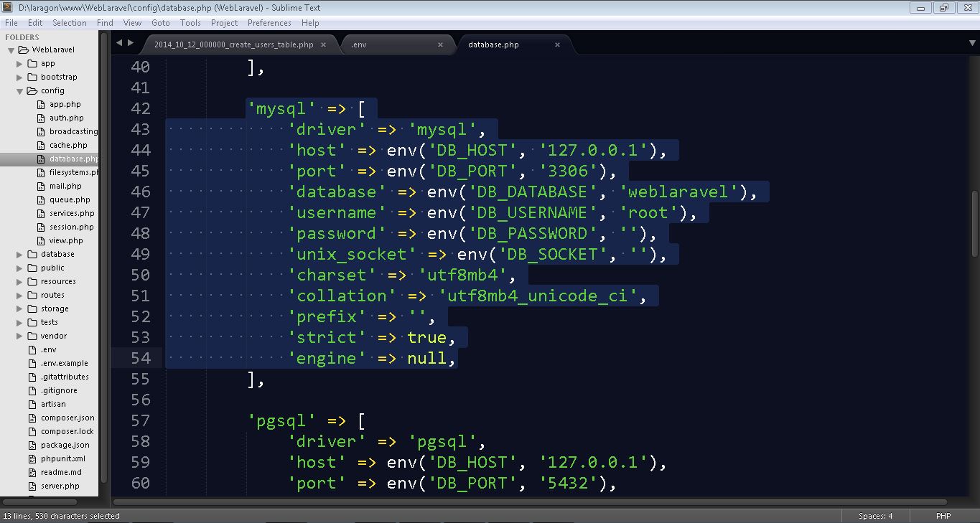Image resolution: width=980 pixels, height=523 pixels.
Task: Click Spaces: 4 indentation setting
Action: click(x=876, y=515)
